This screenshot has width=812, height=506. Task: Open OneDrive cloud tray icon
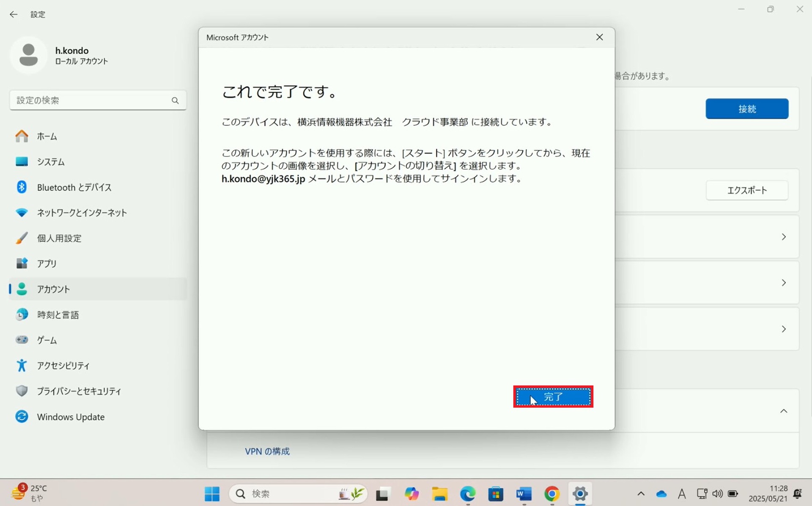point(661,494)
